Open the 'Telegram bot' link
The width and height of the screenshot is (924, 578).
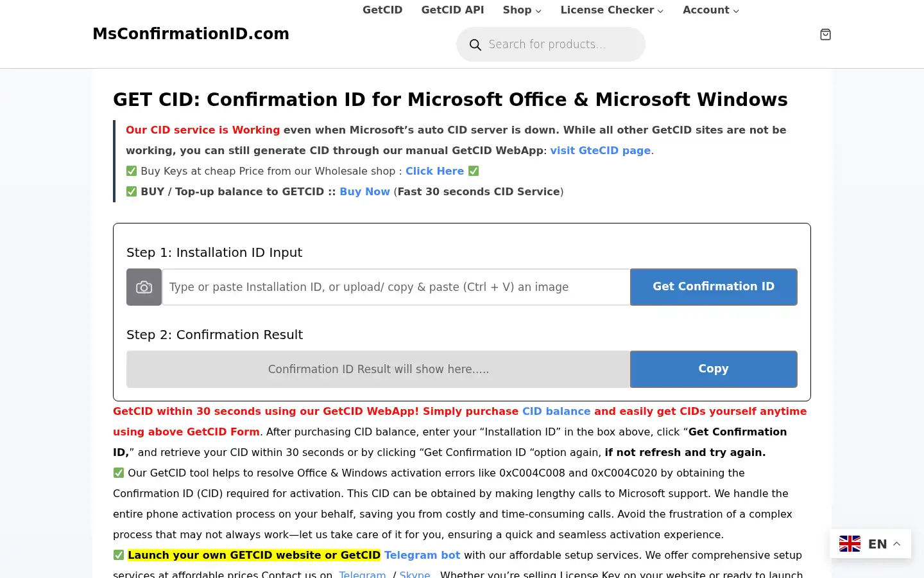click(422, 555)
